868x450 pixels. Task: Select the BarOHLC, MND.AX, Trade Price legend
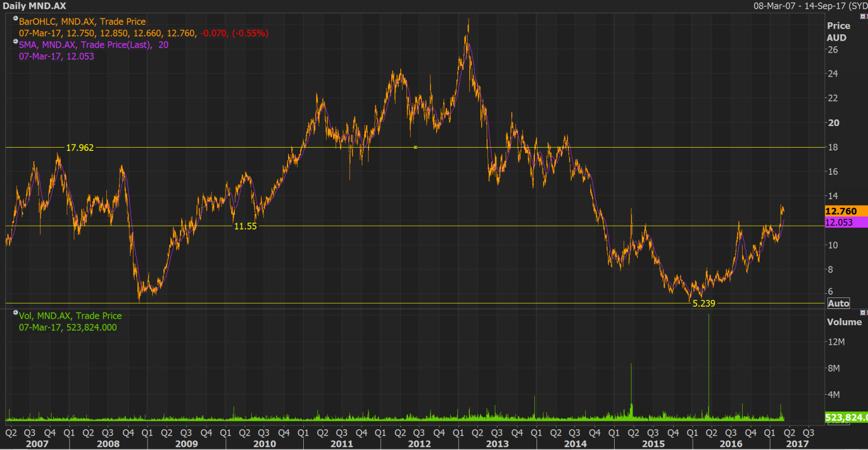coord(82,22)
